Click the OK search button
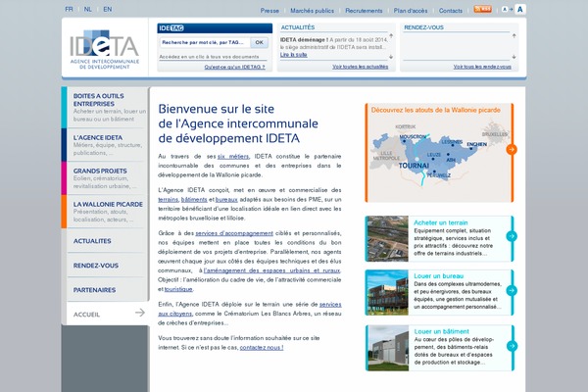This screenshot has height=392, width=588. pos(259,43)
